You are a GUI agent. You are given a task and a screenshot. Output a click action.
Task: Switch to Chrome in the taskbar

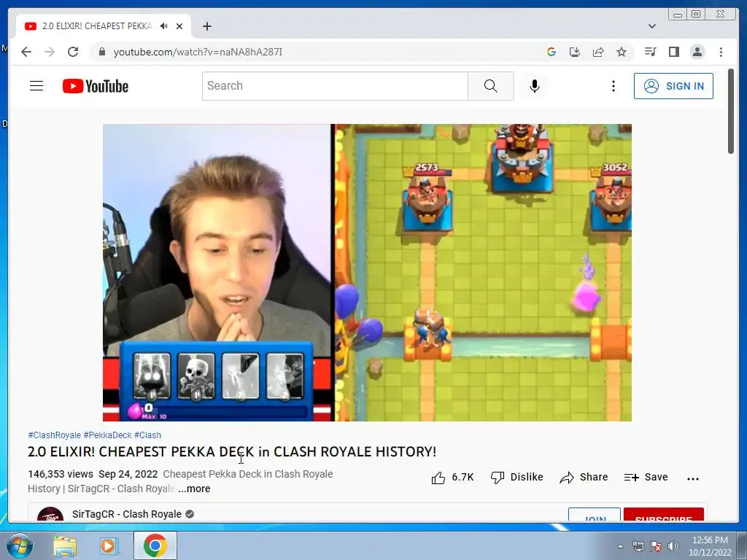(x=155, y=545)
